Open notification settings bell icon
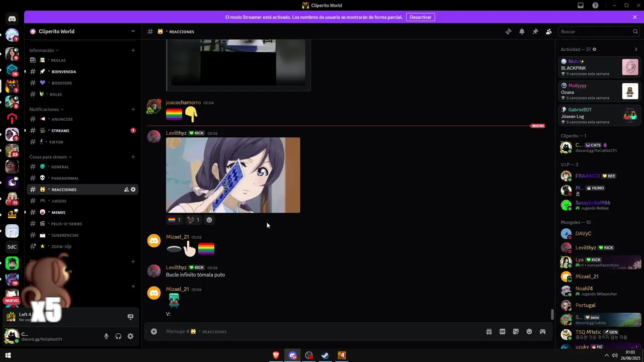Viewport: 644px width, 362px height. point(522,31)
